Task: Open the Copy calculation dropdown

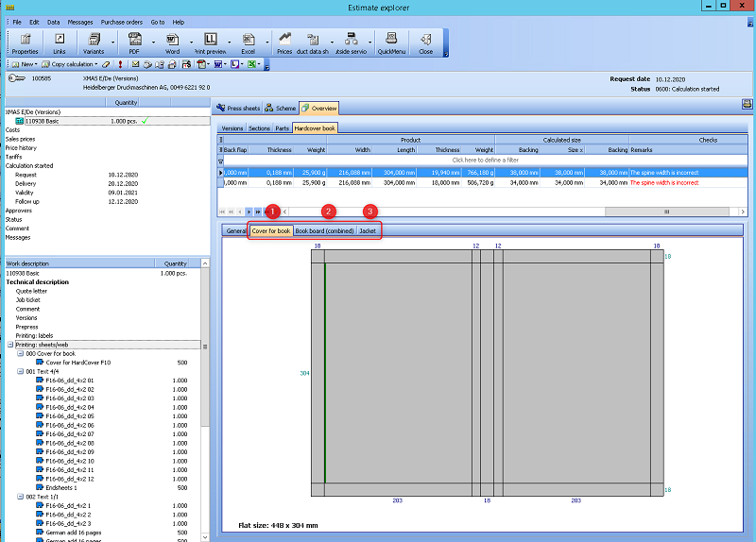Action: click(x=96, y=64)
